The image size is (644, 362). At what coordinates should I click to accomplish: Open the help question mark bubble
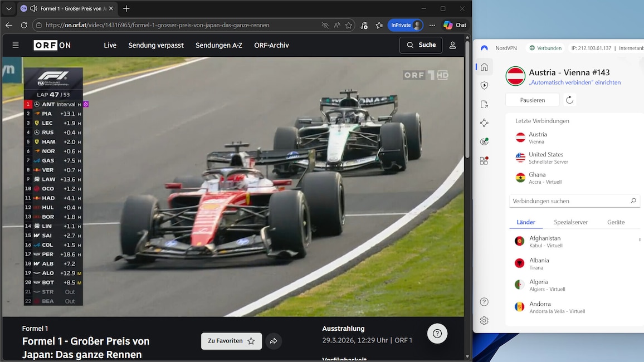click(x=437, y=334)
